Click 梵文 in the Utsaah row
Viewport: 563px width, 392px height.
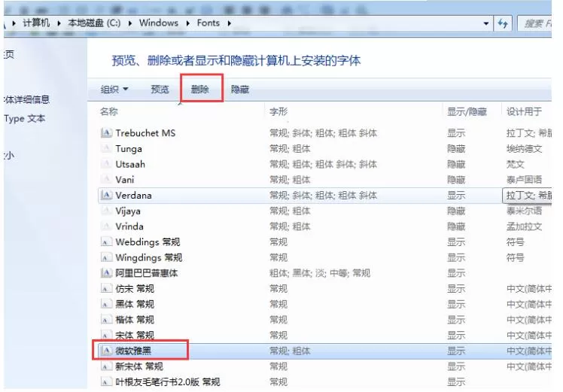516,164
